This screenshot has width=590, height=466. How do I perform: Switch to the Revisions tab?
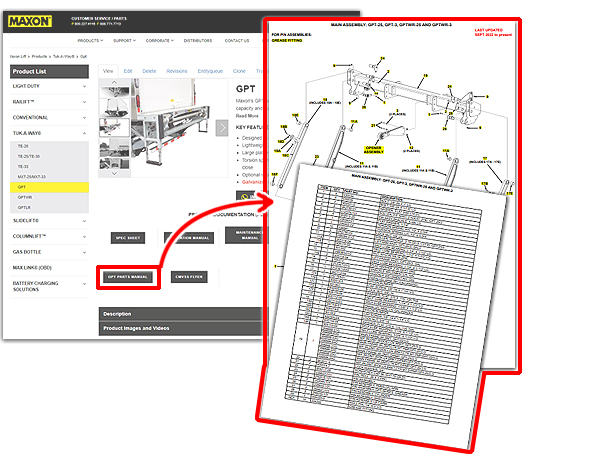(x=177, y=71)
